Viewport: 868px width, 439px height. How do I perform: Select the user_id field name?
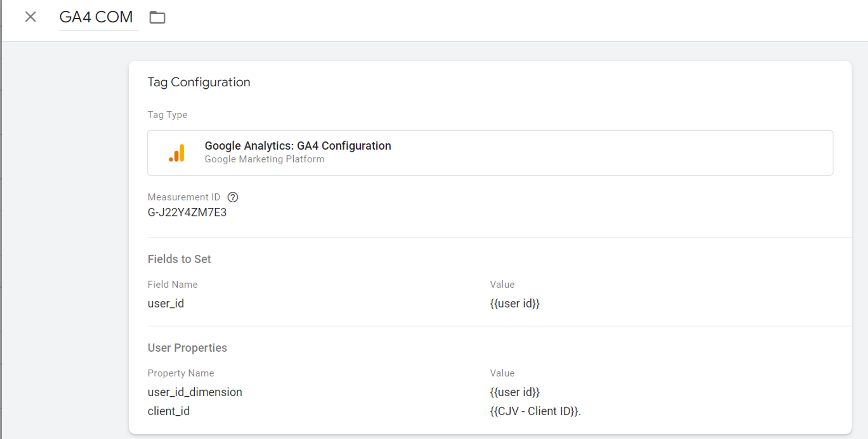166,304
